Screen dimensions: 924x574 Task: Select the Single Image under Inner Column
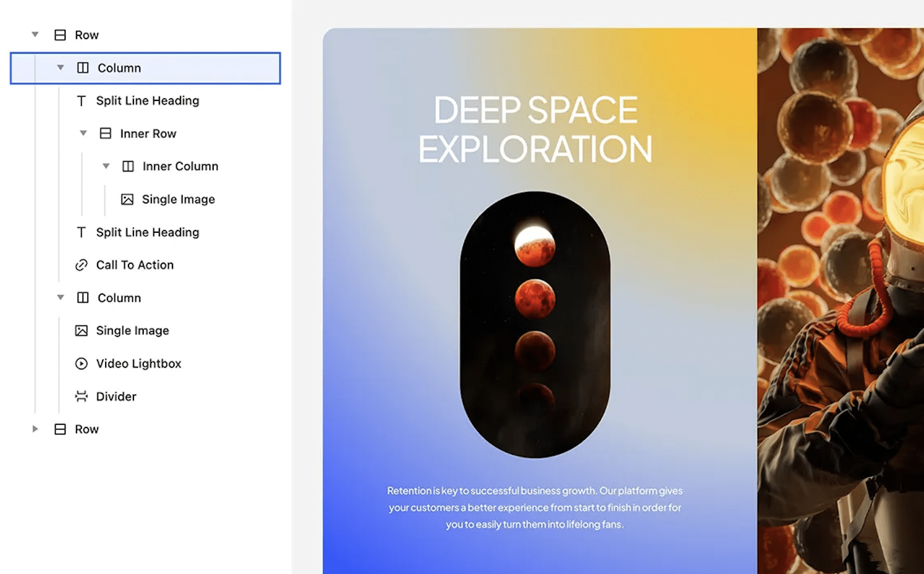click(178, 200)
